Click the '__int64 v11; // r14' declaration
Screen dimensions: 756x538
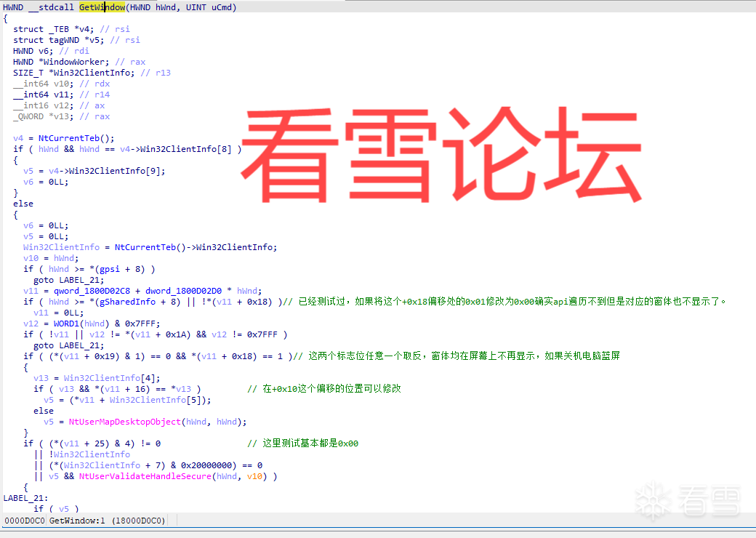click(x=61, y=95)
